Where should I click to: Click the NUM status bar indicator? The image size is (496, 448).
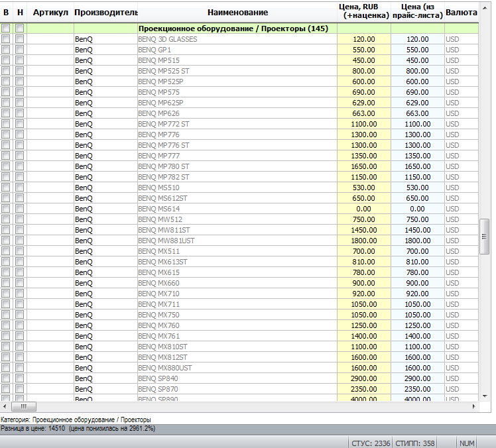point(467,443)
